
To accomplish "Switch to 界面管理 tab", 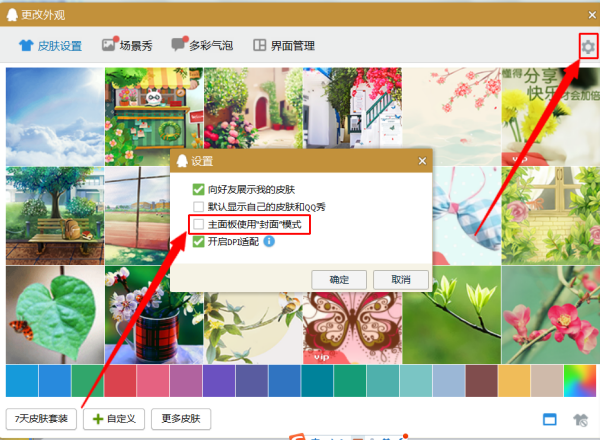I will (284, 46).
